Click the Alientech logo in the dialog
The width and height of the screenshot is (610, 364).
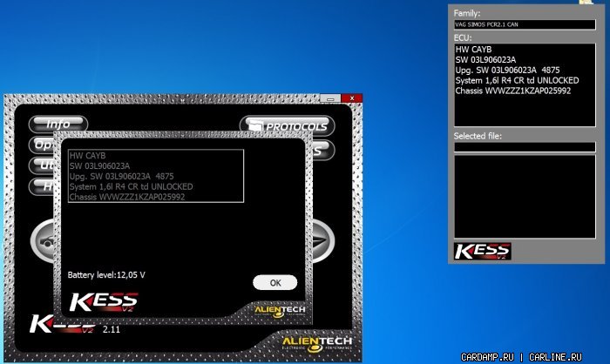(280, 311)
